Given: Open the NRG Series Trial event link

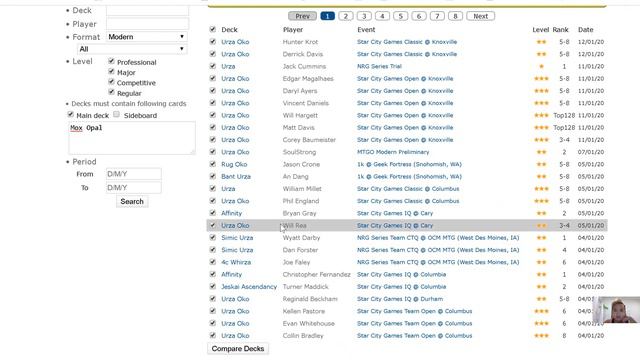Looking at the screenshot, I should click(379, 66).
